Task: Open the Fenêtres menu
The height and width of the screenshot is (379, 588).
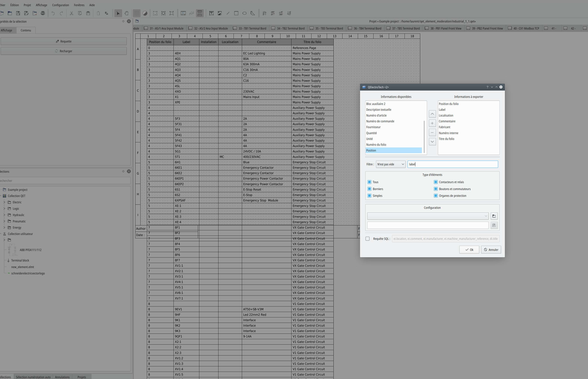Action: tap(79, 5)
